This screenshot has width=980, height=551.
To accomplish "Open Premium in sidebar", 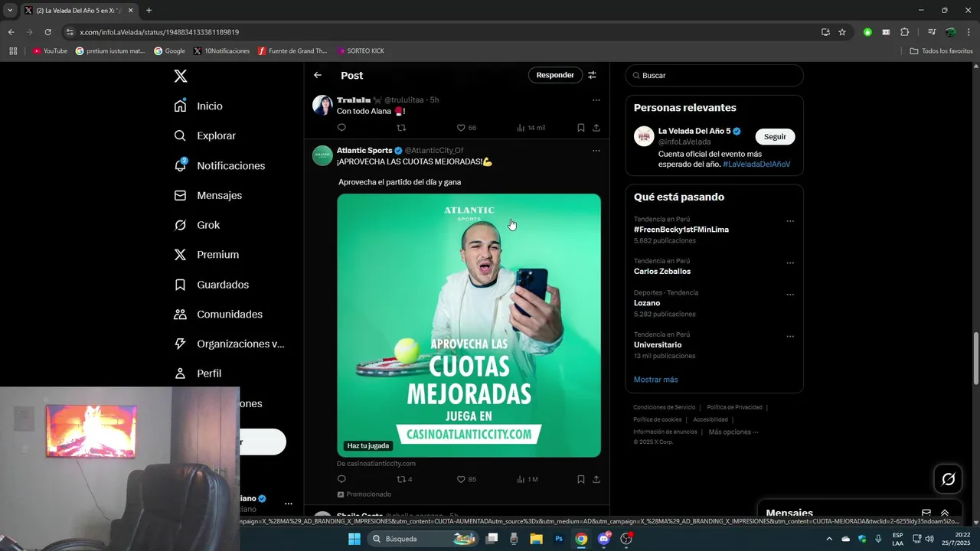I will [x=206, y=255].
